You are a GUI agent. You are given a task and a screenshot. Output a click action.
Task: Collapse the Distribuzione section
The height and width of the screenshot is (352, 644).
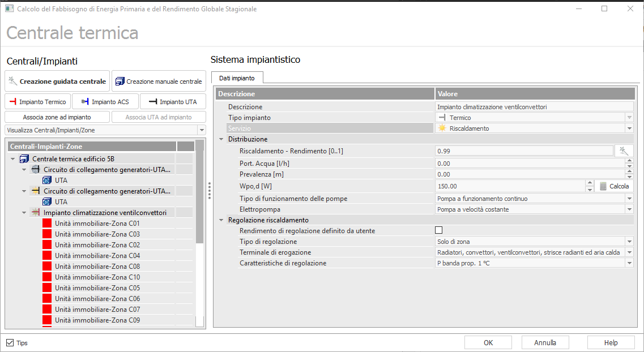221,139
